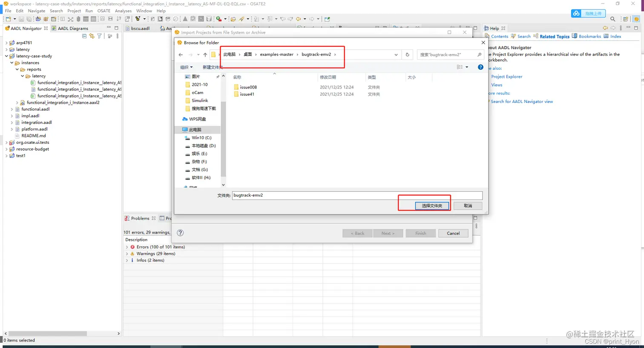
Task: Toggle Link with Editor in AADL Navigator
Action: click(92, 36)
